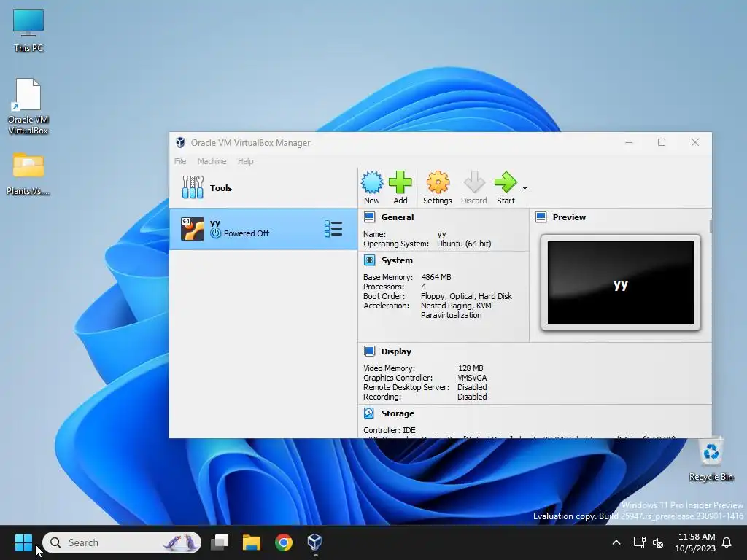Image resolution: width=747 pixels, height=560 pixels.
Task: Close the VirtualBox Manager window
Action: point(695,142)
